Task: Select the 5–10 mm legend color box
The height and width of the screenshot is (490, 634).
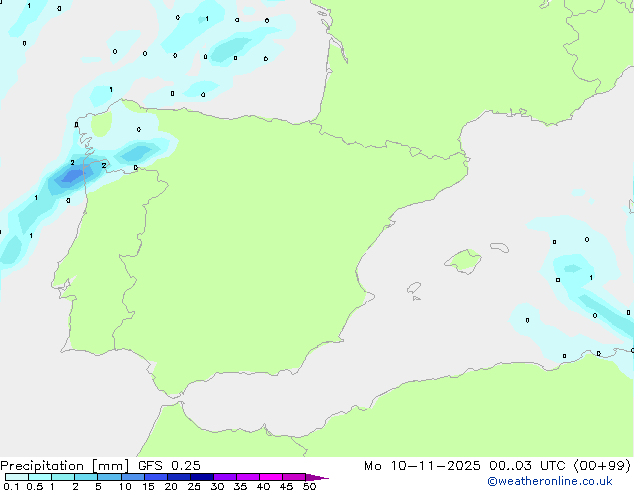Action: click(x=109, y=477)
